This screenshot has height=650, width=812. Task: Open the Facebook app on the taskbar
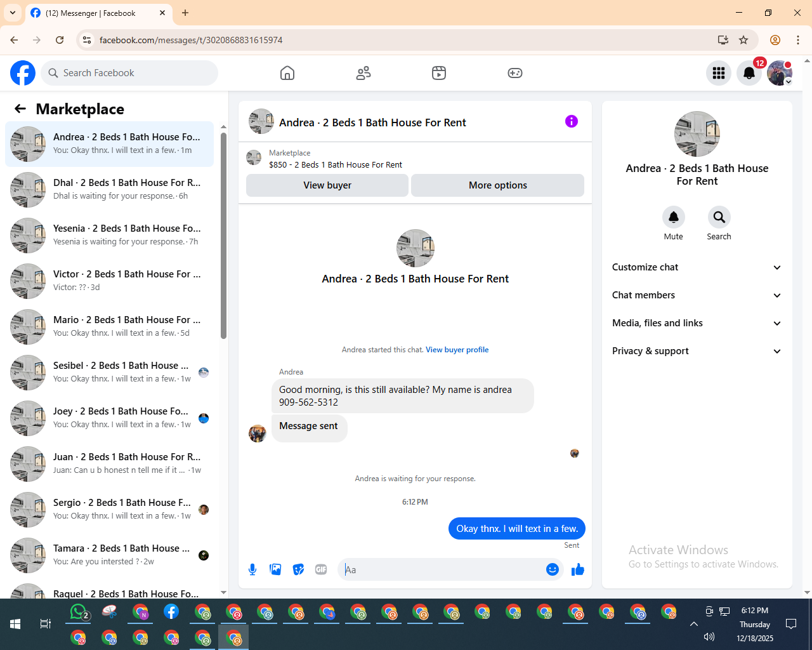click(x=171, y=612)
